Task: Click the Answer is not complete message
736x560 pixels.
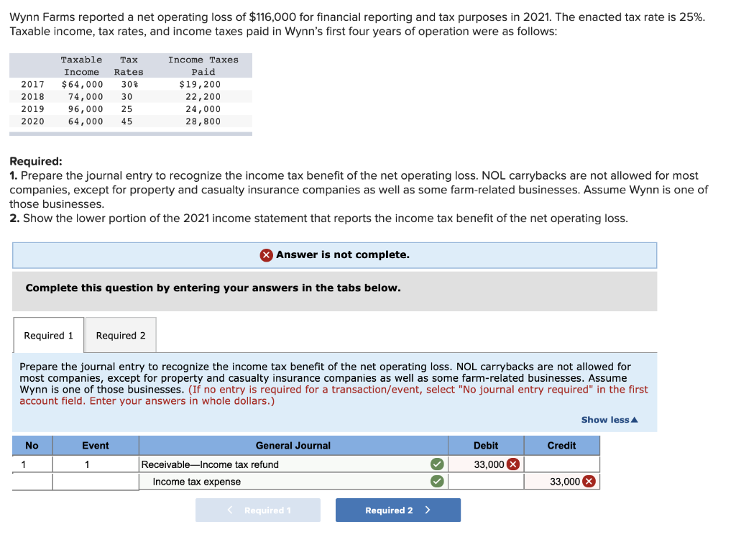Action: [343, 254]
